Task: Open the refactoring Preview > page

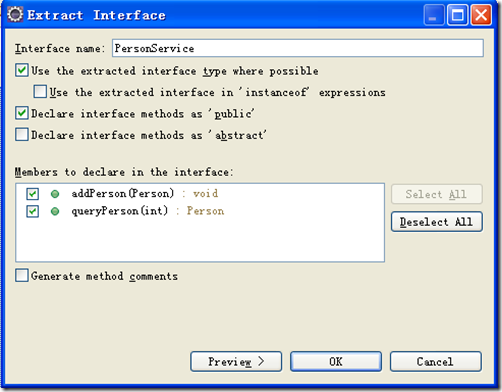Action: [236, 361]
